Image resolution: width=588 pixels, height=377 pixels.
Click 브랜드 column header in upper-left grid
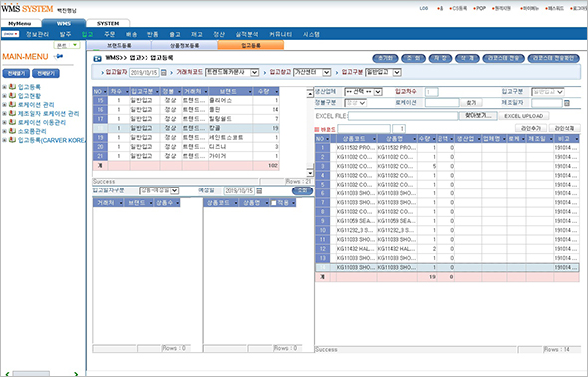point(230,91)
